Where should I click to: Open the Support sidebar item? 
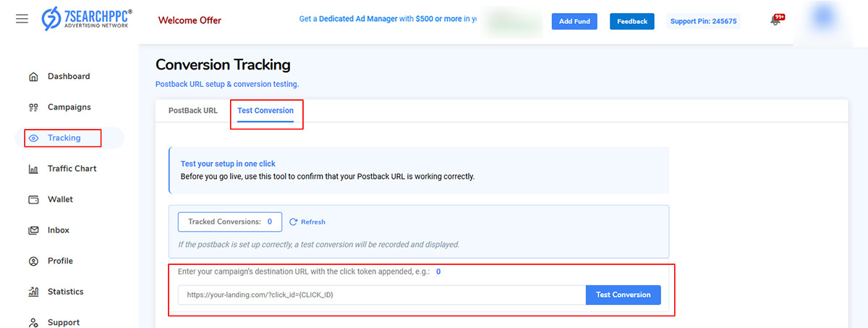(x=64, y=322)
